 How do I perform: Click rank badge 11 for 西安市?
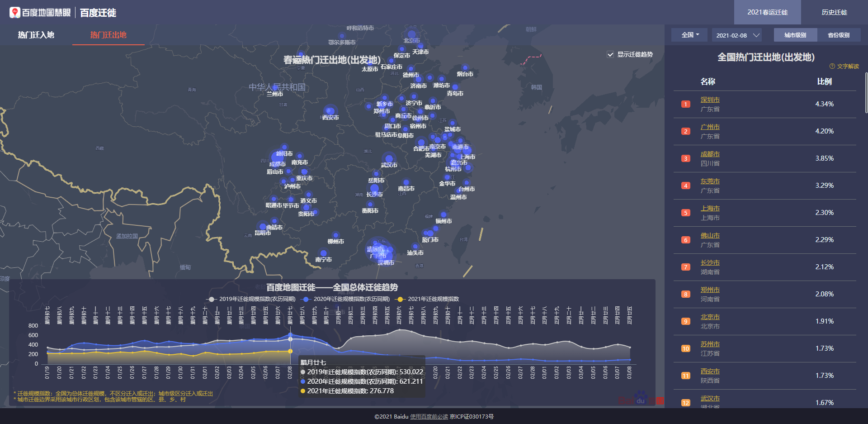pyautogui.click(x=685, y=376)
